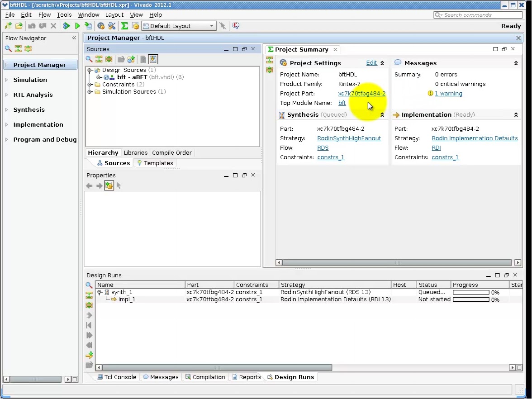The width and height of the screenshot is (532, 399).
Task: Click the Edit link in Project Settings
Action: pyautogui.click(x=371, y=63)
